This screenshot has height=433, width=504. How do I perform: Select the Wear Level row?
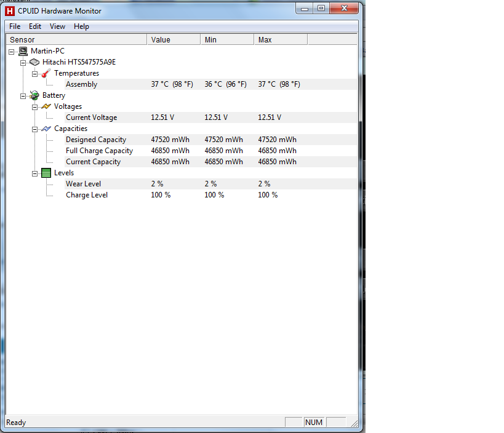pyautogui.click(x=211, y=184)
